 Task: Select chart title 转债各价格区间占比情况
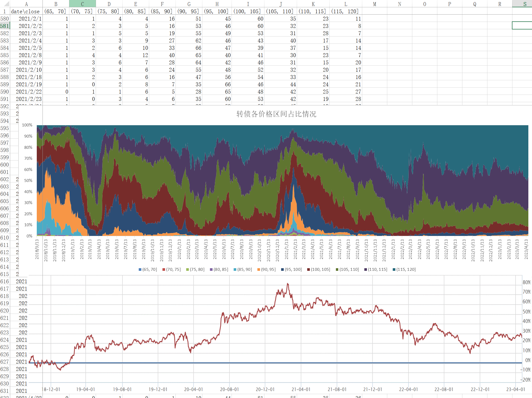click(x=276, y=114)
